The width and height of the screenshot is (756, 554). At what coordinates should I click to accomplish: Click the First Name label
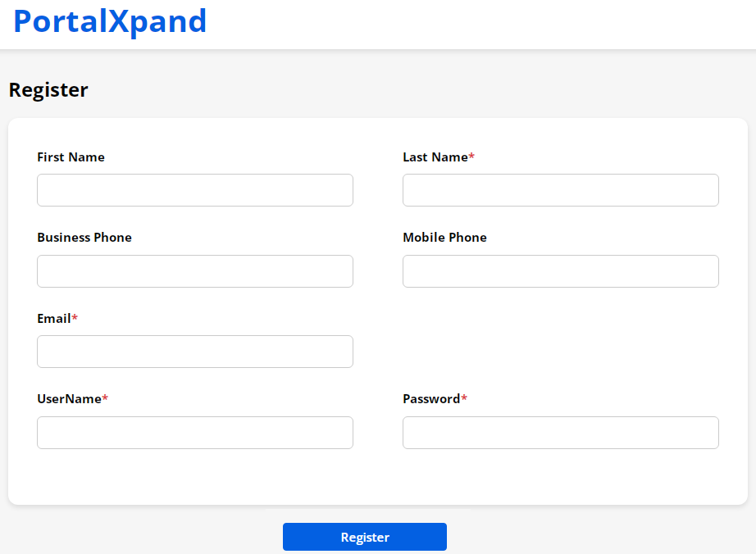pos(71,157)
